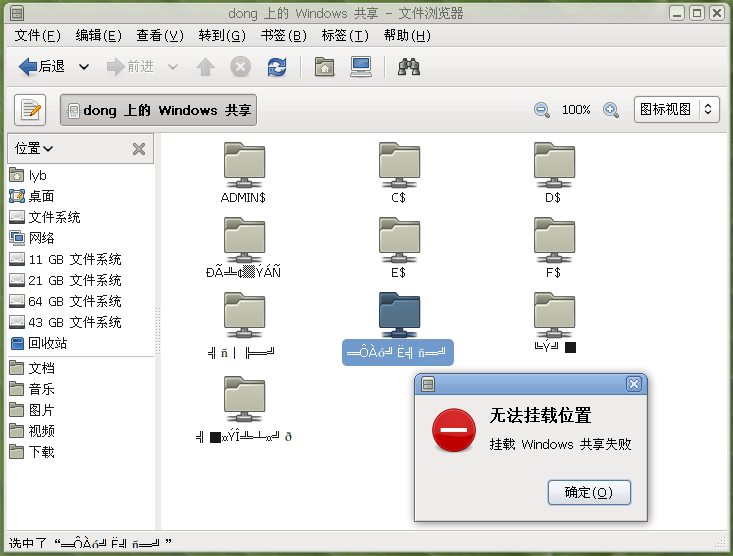733x556 pixels.
Task: Click the red error icon in the dialog
Action: 453,430
